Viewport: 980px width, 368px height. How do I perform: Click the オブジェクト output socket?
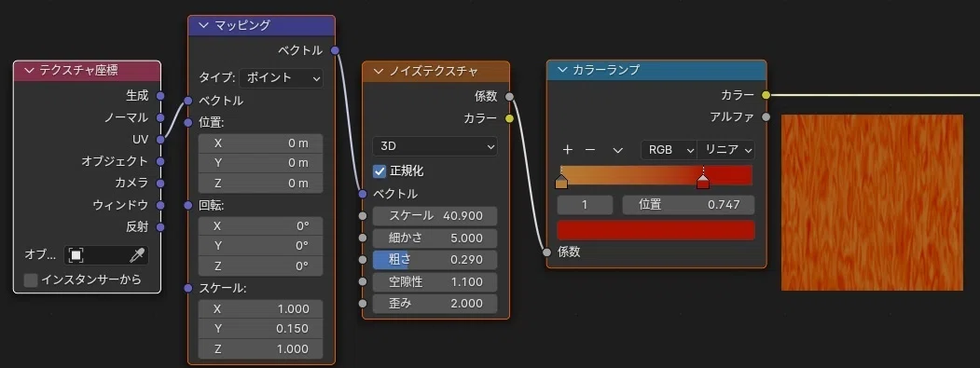click(x=160, y=161)
